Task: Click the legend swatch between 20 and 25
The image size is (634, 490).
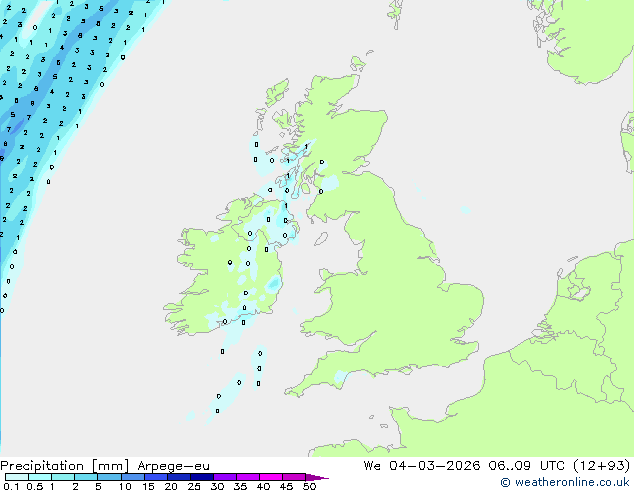Action: click(178, 477)
